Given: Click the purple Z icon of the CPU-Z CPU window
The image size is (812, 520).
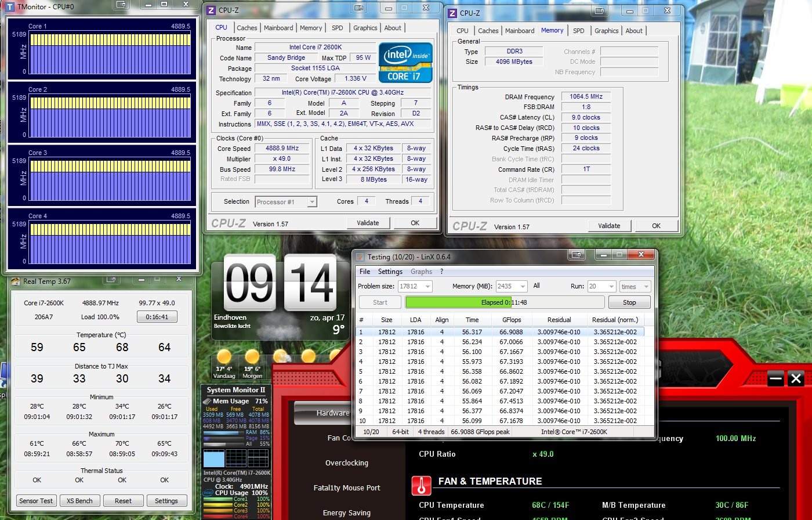Looking at the screenshot, I should pos(211,10).
